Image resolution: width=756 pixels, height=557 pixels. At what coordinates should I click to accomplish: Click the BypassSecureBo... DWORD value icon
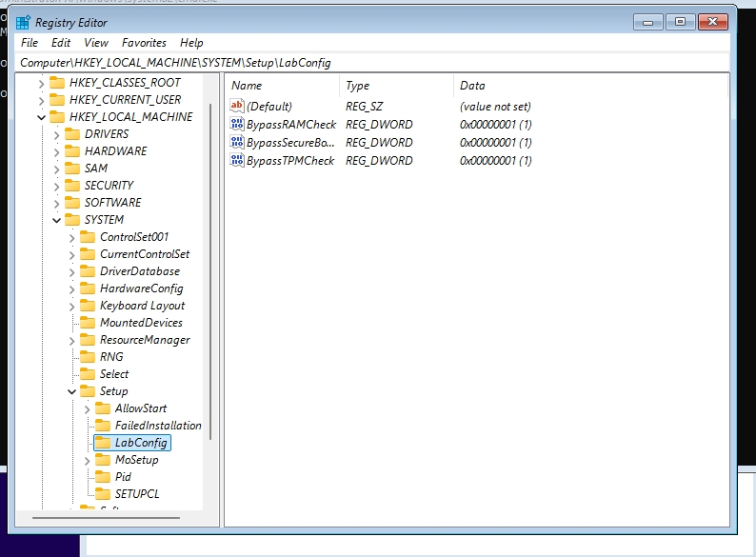(237, 142)
